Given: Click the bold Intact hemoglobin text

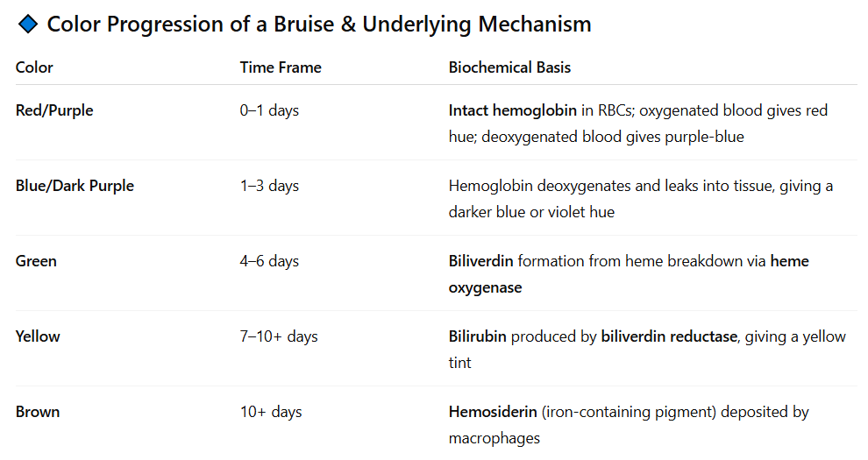Looking at the screenshot, I should pyautogui.click(x=513, y=110).
